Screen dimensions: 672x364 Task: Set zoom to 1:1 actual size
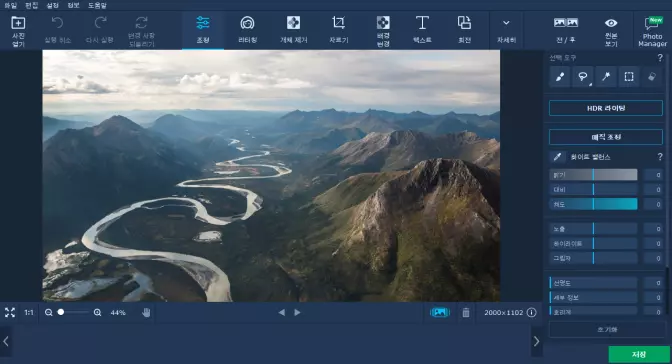pyautogui.click(x=29, y=313)
